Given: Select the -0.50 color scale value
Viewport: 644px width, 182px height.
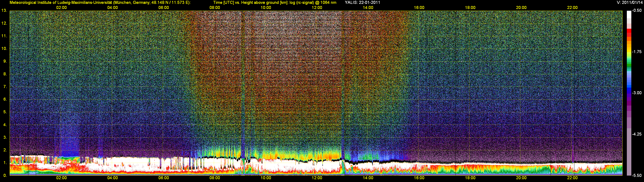Looking at the screenshot, I should (637, 10).
